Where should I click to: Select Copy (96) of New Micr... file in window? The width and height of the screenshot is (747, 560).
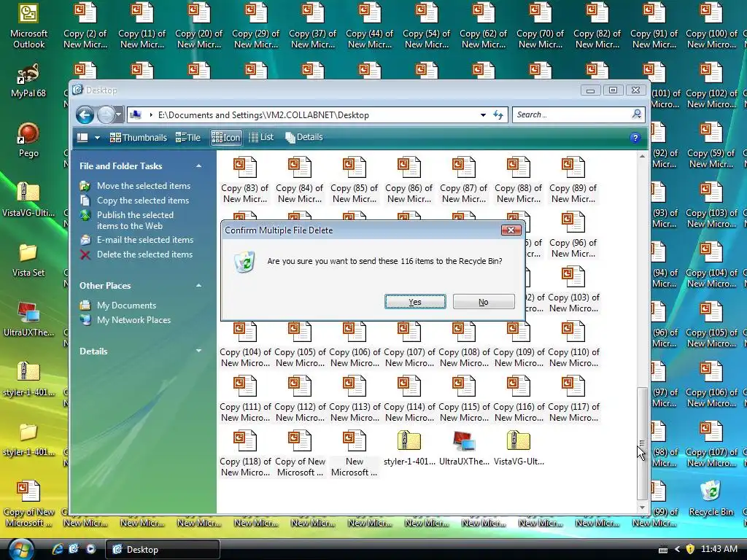click(573, 235)
